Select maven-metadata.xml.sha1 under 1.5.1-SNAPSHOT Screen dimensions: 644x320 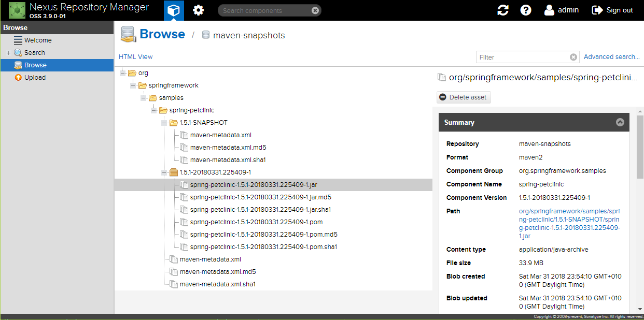coord(228,160)
